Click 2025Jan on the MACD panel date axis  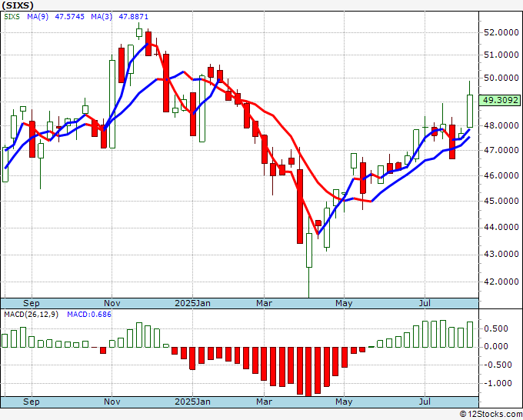pos(193,402)
